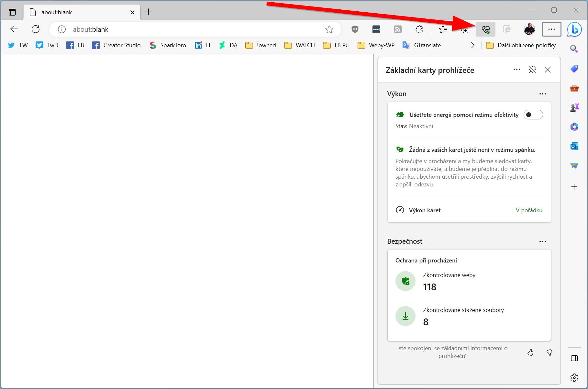588x389 pixels.
Task: Open the FB bookmark
Action: tap(75, 45)
